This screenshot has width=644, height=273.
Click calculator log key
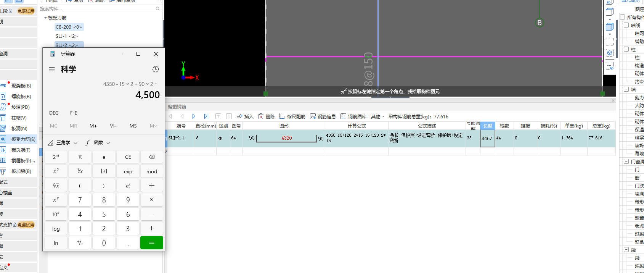[x=56, y=229]
